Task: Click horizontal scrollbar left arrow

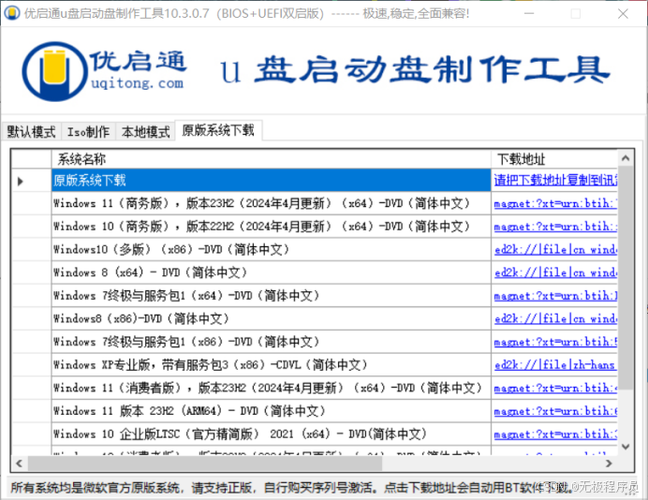Action: (19, 463)
